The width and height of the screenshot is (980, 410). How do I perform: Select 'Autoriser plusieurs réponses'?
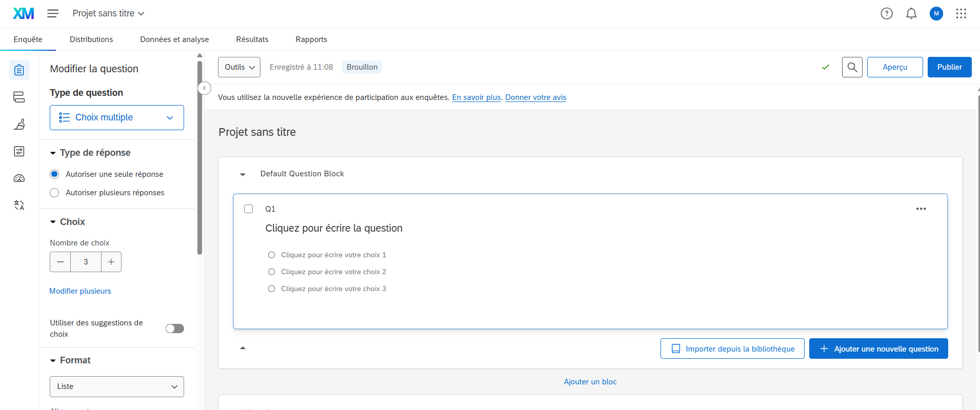tap(54, 193)
